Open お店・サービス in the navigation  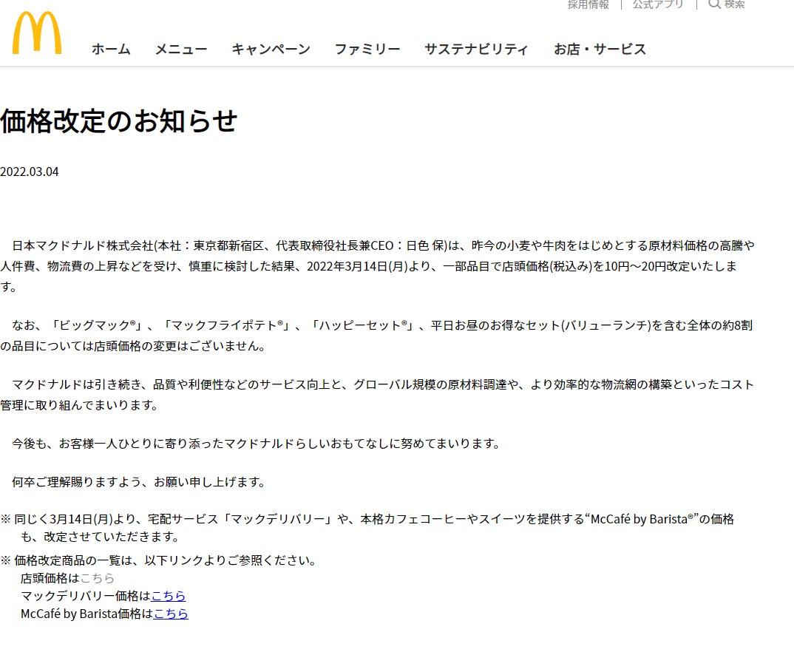click(x=600, y=49)
